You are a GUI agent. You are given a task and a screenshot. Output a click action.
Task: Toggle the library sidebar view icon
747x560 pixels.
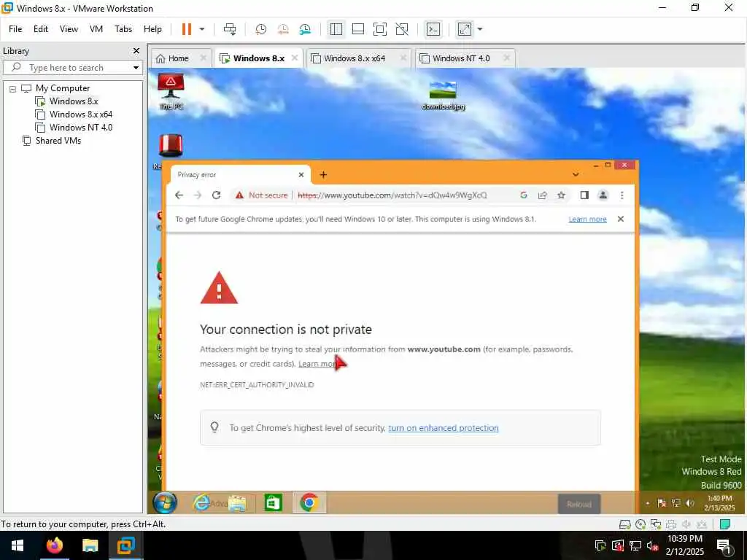pos(336,29)
